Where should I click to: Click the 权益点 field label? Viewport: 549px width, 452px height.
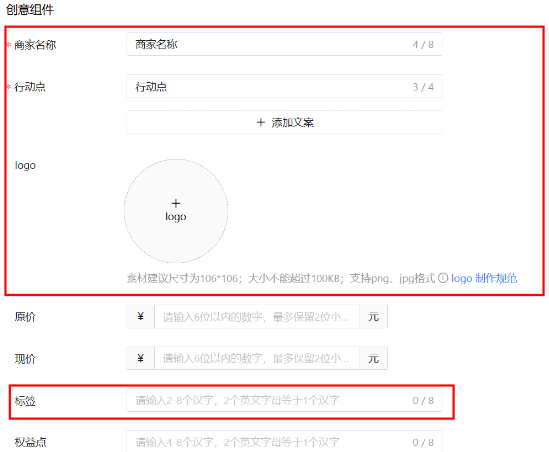(30, 442)
